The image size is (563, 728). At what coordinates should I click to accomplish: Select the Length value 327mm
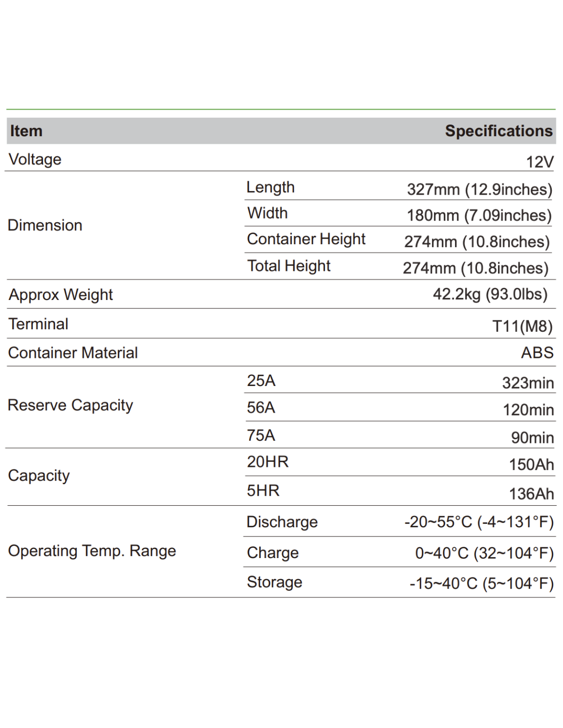pos(479,189)
